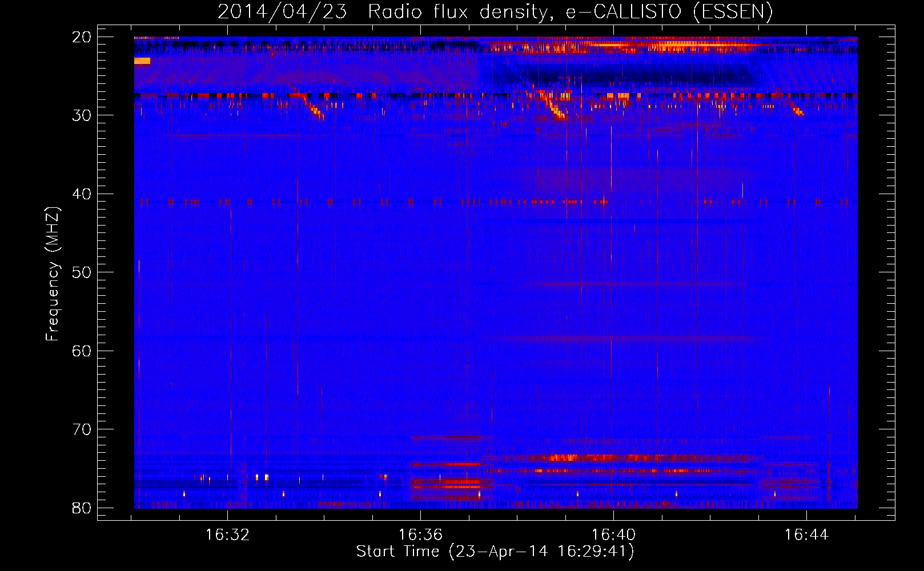Select the '60' frequency axis label
This screenshot has height=571, width=924.
(x=82, y=351)
